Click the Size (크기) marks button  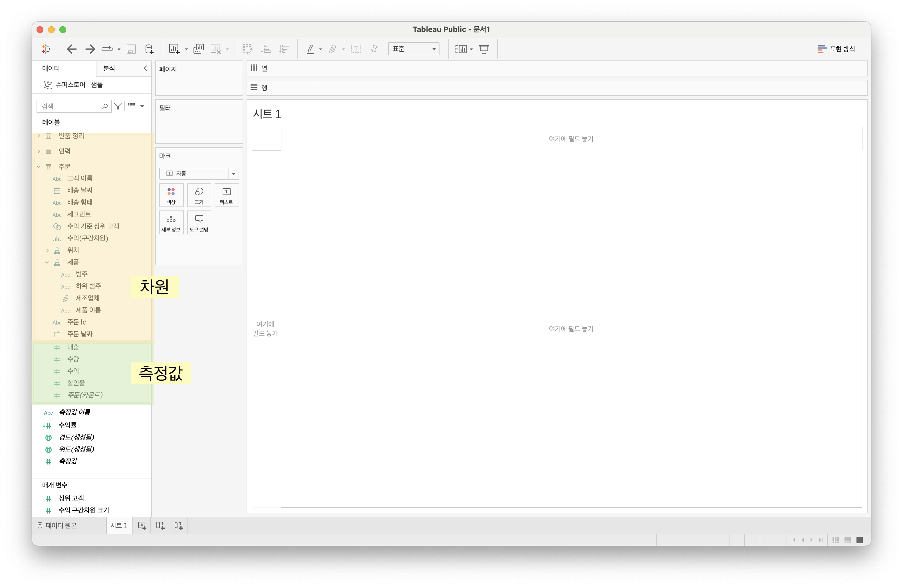[199, 195]
